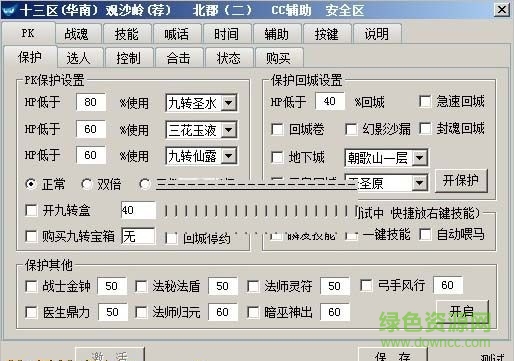The image size is (514, 361).
Task: Click the 保存 button
Action: [393, 355]
